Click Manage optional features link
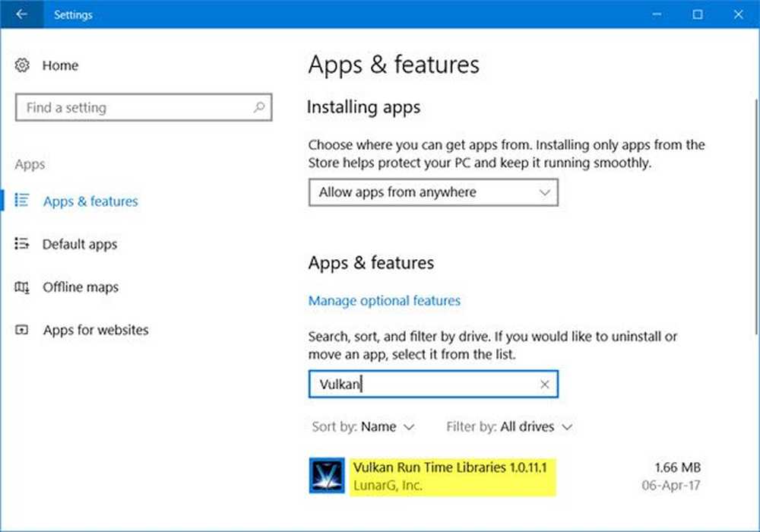Screen dimensions: 760x532 [384, 301]
